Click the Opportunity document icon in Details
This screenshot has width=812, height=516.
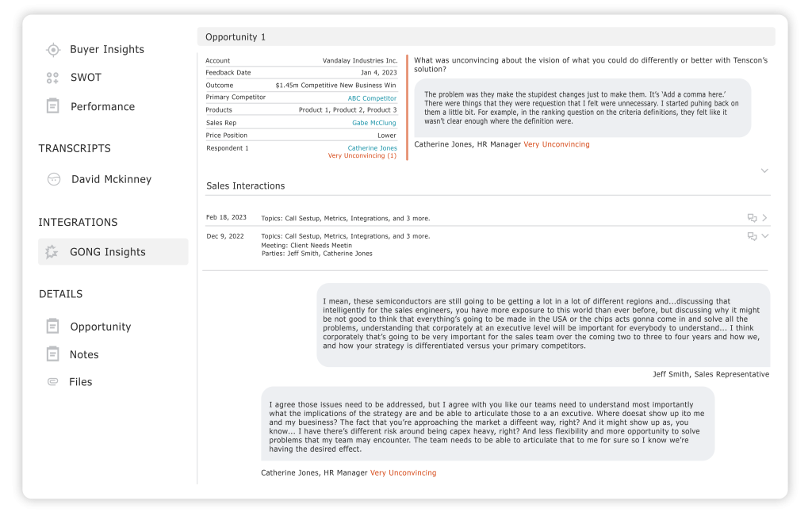tap(53, 327)
